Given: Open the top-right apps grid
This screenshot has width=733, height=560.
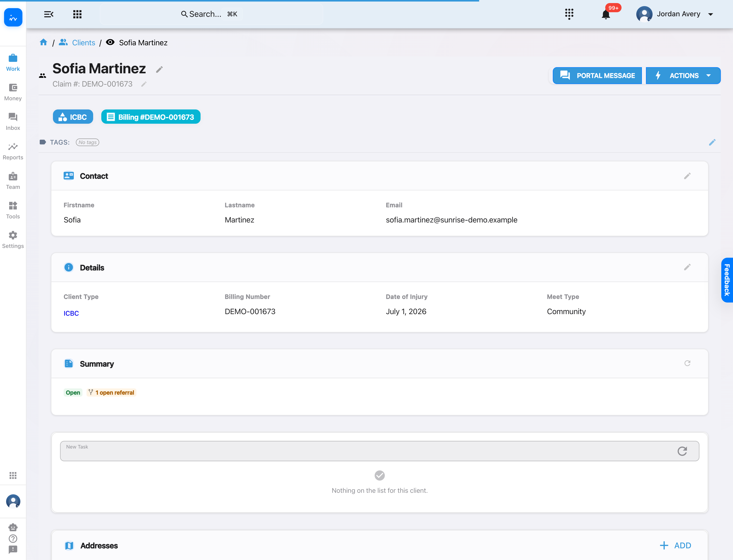Looking at the screenshot, I should point(569,14).
